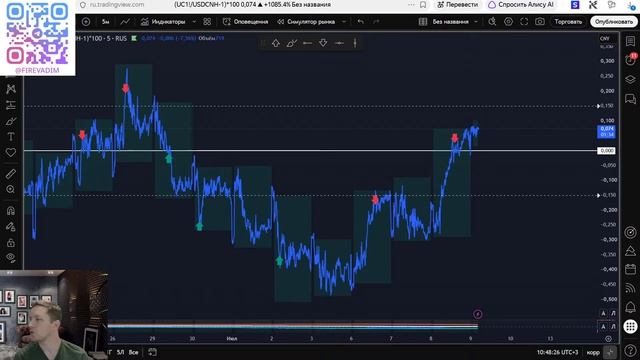Toggle fullscreen mode
640x360 pixels.
click(x=524, y=22)
